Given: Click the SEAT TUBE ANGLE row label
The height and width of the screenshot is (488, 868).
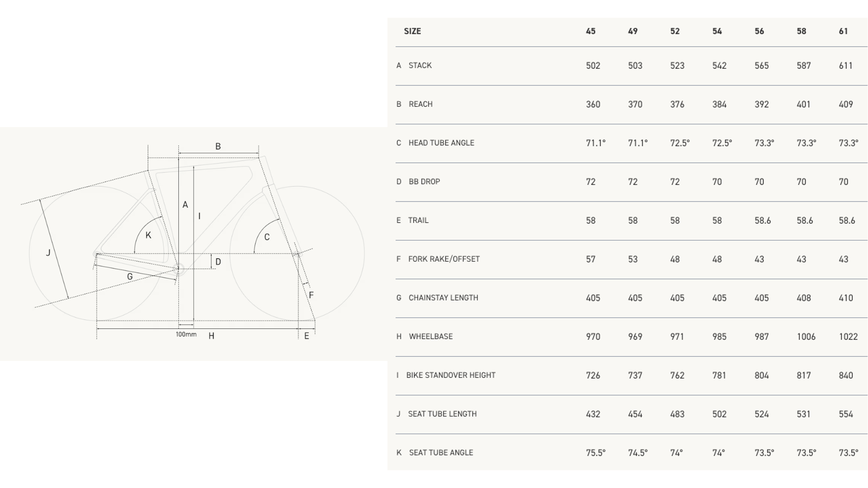Looking at the screenshot, I should point(441,453).
